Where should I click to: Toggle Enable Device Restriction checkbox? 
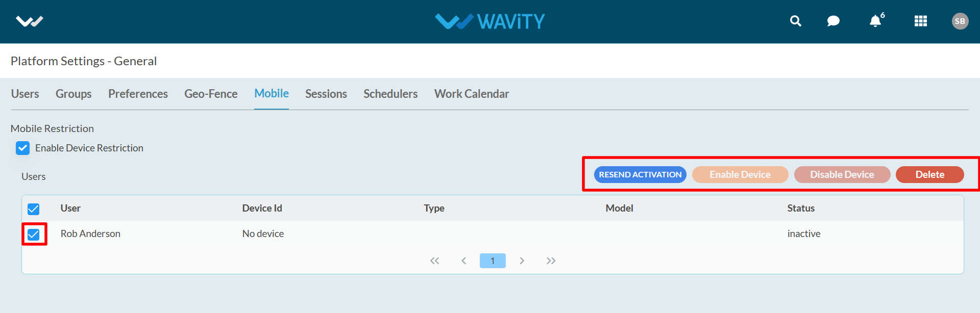[23, 148]
